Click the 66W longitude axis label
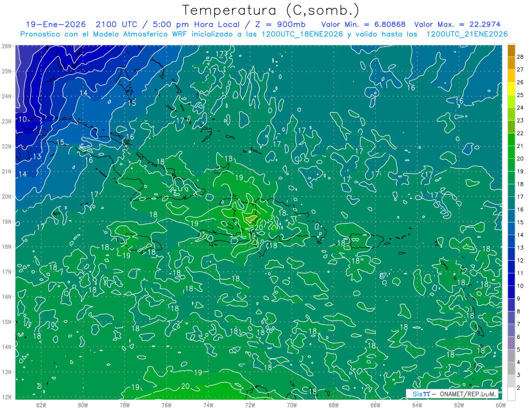532x411 pixels. click(x=375, y=405)
